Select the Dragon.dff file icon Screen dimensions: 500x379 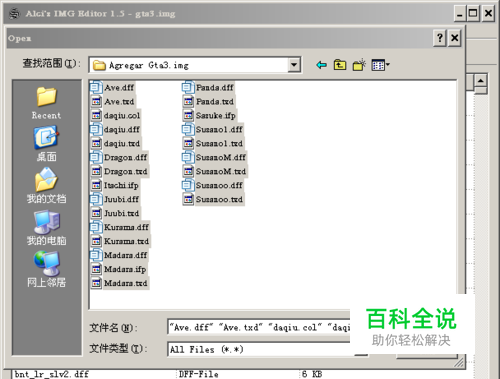[96, 158]
